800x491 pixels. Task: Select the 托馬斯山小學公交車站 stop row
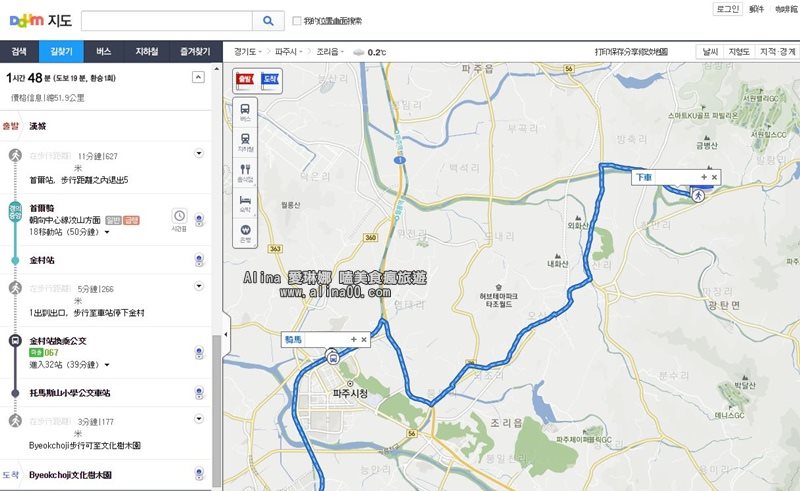(106, 392)
